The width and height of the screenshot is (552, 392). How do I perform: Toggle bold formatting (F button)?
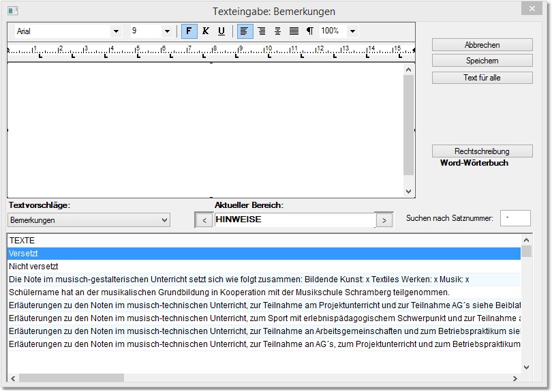[x=189, y=31]
